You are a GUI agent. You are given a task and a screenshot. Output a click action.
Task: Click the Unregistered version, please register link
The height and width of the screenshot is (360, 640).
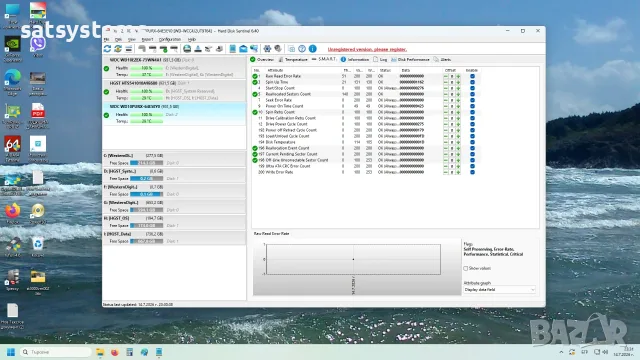click(367, 49)
